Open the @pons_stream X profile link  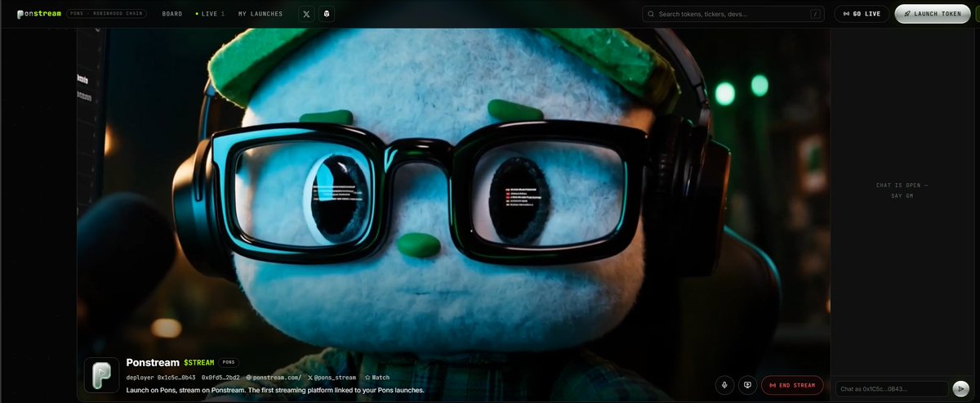pyautogui.click(x=332, y=378)
